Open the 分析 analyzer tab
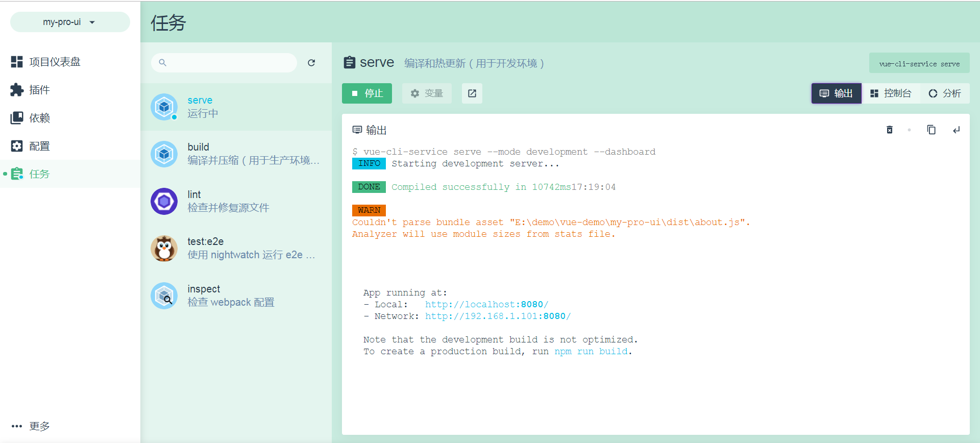The height and width of the screenshot is (443, 980). (x=945, y=93)
